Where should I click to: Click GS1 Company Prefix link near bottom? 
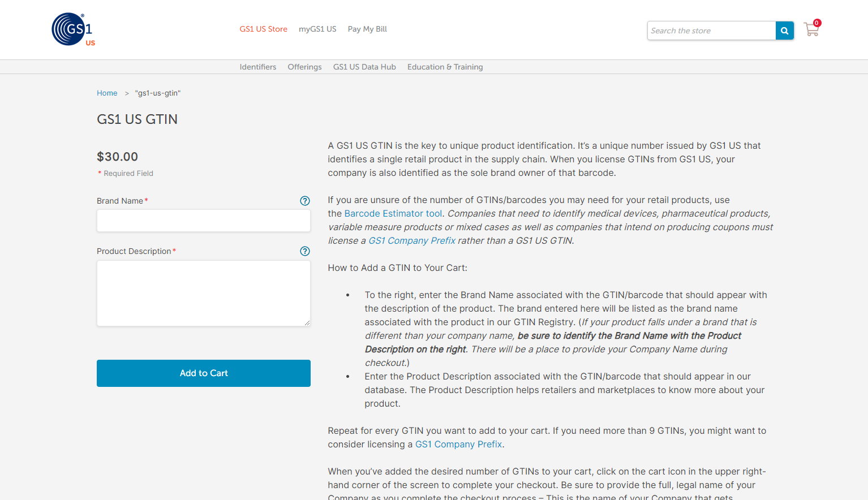pos(458,445)
